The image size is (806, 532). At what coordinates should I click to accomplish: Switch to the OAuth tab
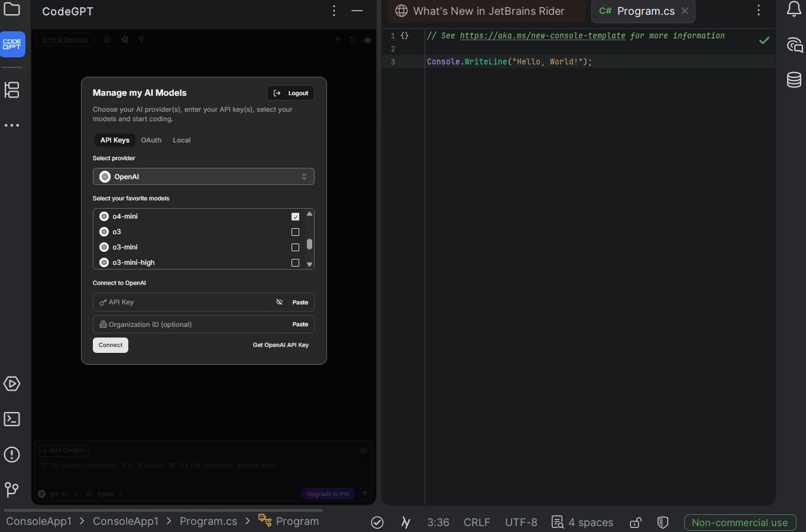pos(151,140)
